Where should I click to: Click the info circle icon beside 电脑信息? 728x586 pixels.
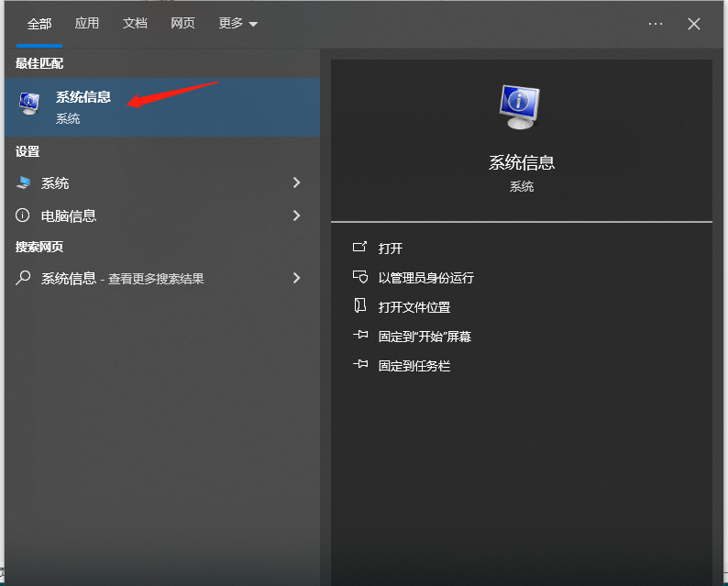(22, 215)
